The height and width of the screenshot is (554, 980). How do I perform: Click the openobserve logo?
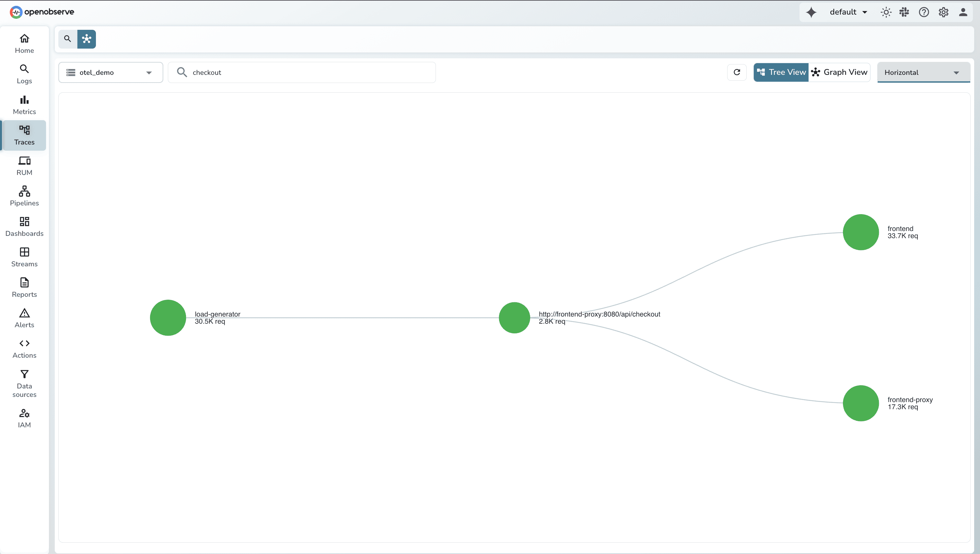(x=42, y=12)
